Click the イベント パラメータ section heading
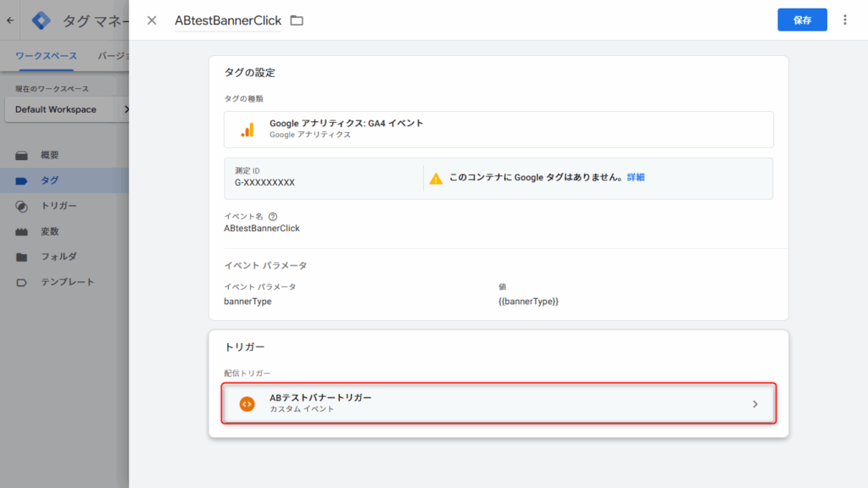 click(x=265, y=265)
